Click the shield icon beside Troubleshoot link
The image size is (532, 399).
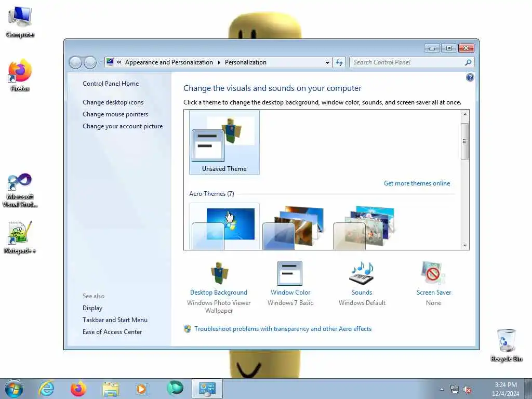(x=187, y=329)
